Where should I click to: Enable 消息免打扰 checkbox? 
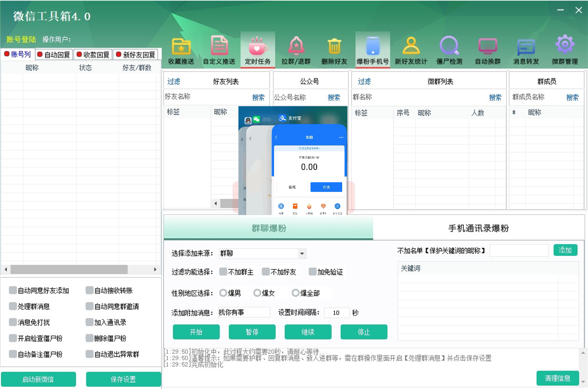13,322
